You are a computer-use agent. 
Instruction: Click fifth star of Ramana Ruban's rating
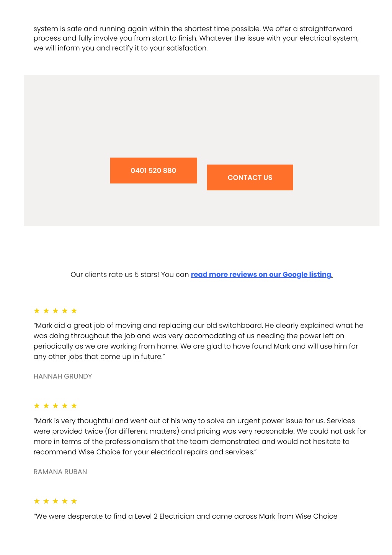tap(74, 406)
